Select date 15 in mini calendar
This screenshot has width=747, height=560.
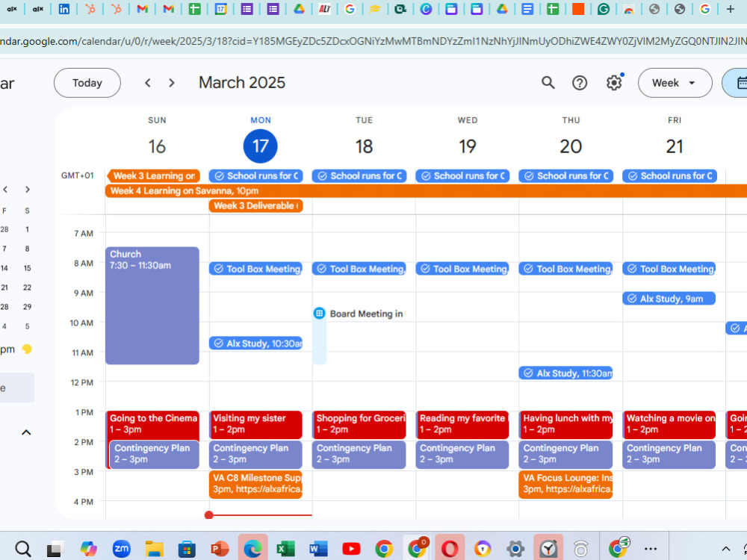pos(27,268)
